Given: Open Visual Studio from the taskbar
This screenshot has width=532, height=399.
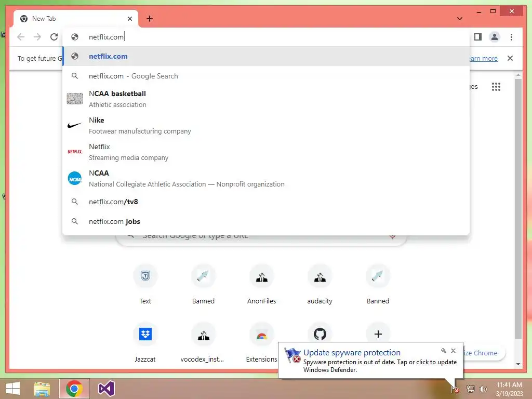Looking at the screenshot, I should pyautogui.click(x=106, y=389).
